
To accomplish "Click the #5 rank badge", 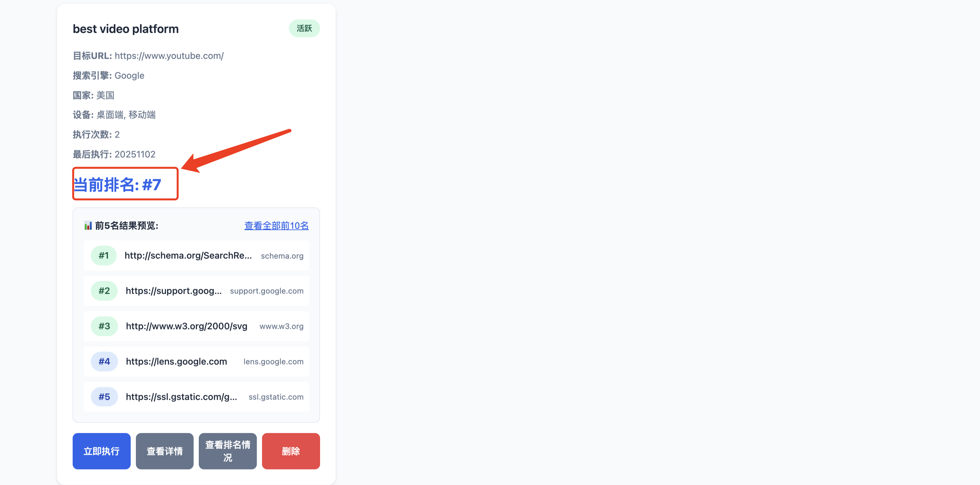I will [x=104, y=397].
